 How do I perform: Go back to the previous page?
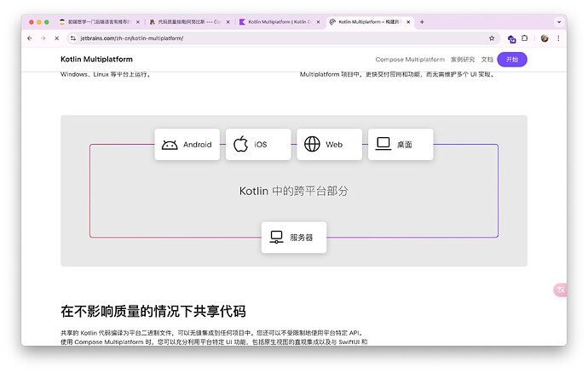(x=30, y=38)
